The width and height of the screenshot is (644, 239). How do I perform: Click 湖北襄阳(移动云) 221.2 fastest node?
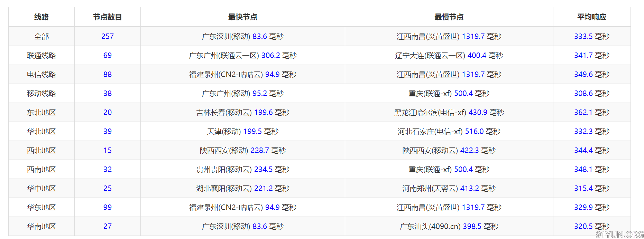click(x=243, y=188)
